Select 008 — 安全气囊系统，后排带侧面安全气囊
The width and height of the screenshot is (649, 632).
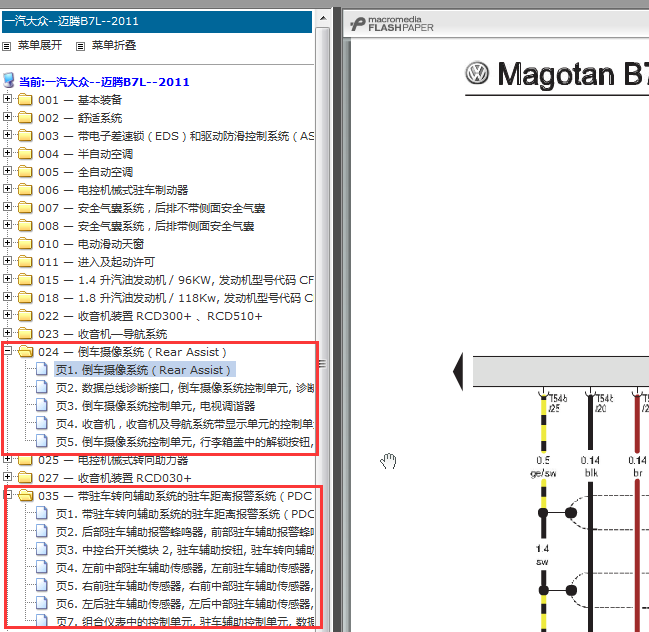[x=146, y=226]
